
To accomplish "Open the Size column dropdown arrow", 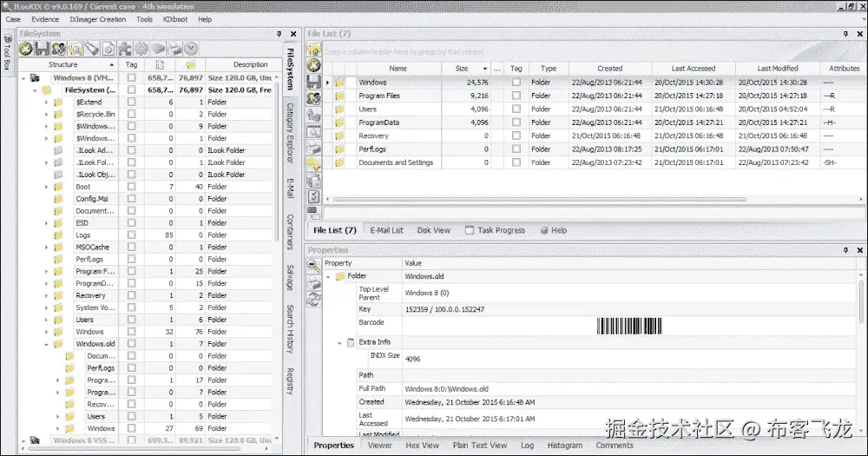I will (485, 69).
